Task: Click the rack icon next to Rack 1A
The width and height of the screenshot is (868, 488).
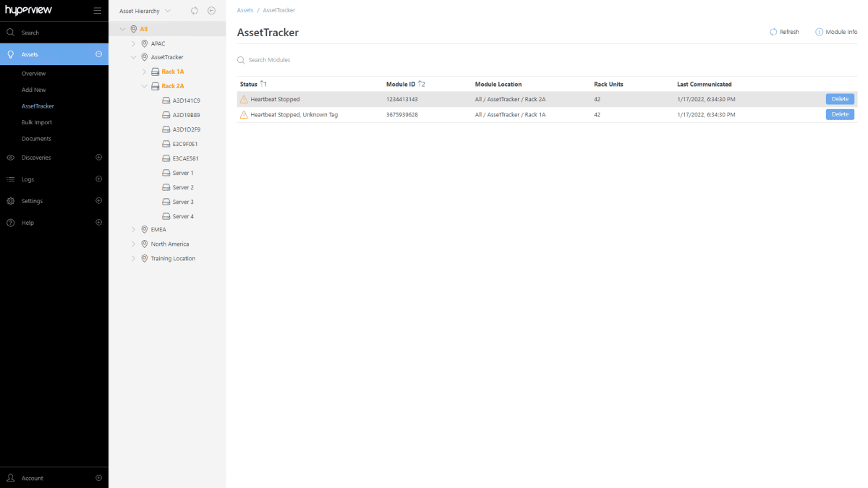Action: coord(154,72)
